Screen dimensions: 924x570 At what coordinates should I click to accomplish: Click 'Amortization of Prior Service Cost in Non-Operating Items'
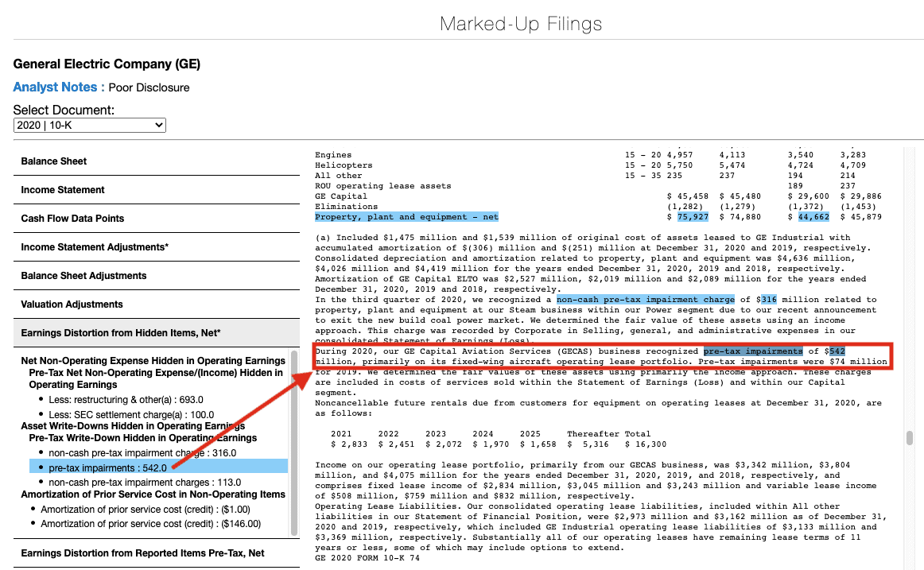click(x=153, y=494)
